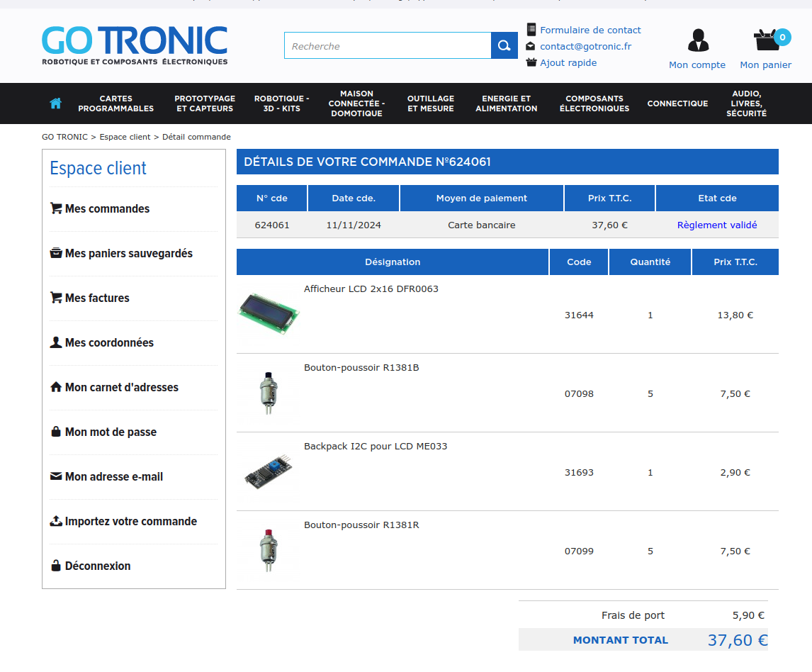The width and height of the screenshot is (812, 672).
Task: Go to Mes factures in sidebar
Action: pyautogui.click(x=97, y=298)
